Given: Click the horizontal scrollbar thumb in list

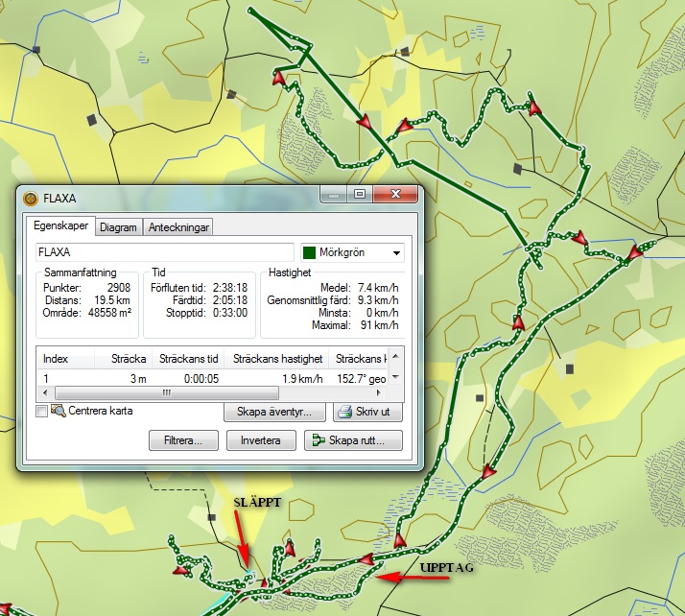Looking at the screenshot, I should pos(166,392).
